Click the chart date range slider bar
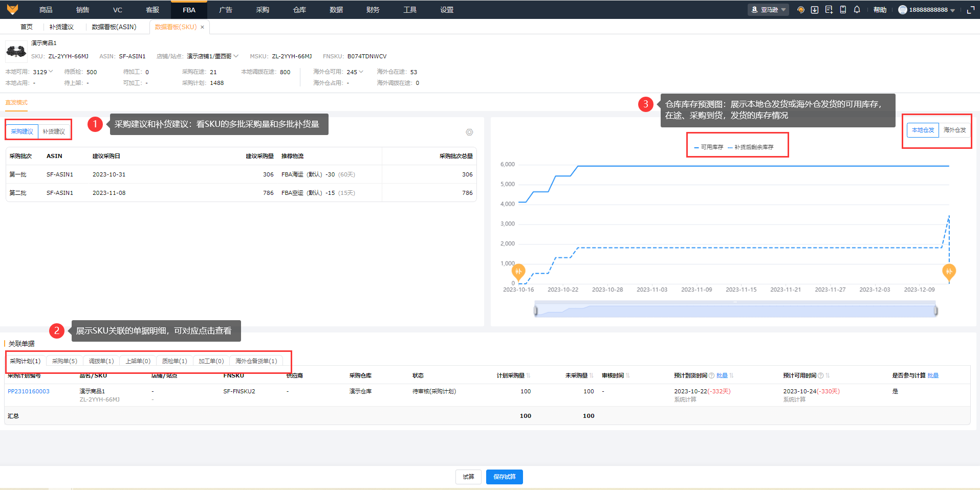Image resolution: width=980 pixels, height=490 pixels. click(735, 310)
